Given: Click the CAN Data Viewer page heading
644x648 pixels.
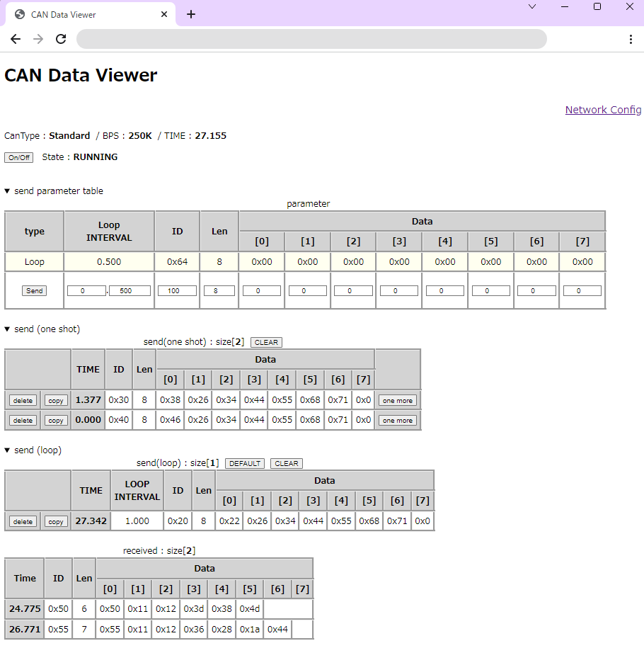Looking at the screenshot, I should tap(81, 75).
